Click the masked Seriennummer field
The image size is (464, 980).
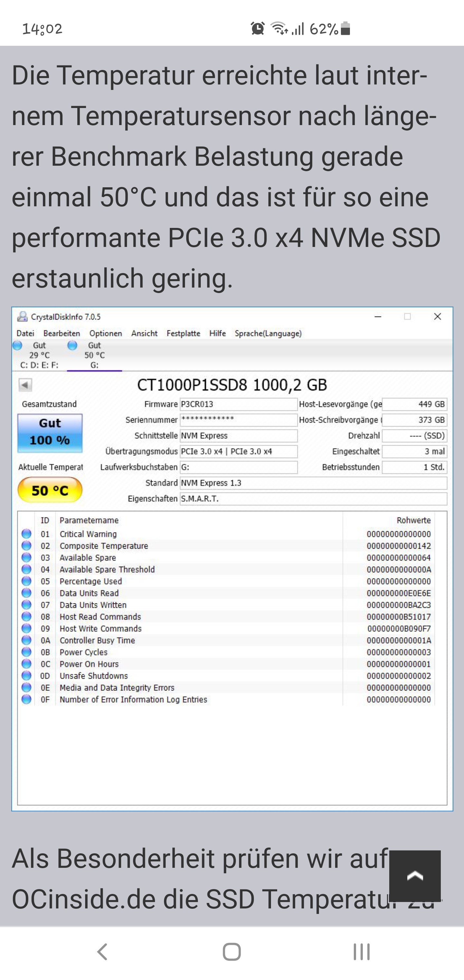(x=238, y=420)
